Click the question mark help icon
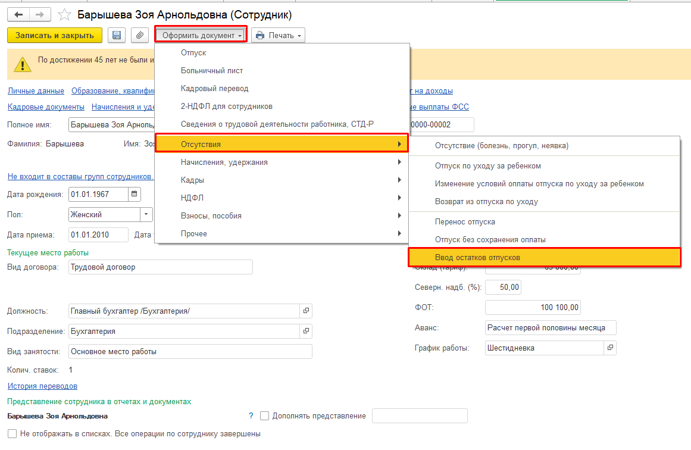691x450 pixels. [x=251, y=416]
